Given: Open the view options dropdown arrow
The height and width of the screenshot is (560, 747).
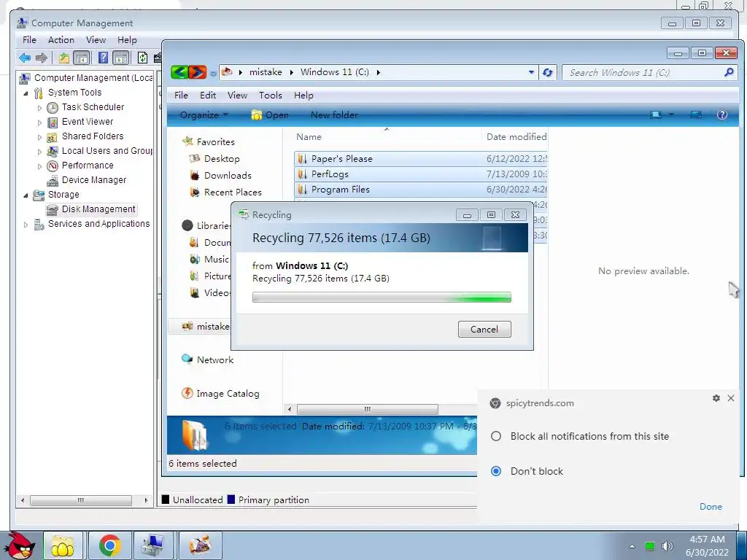Looking at the screenshot, I should [671, 114].
